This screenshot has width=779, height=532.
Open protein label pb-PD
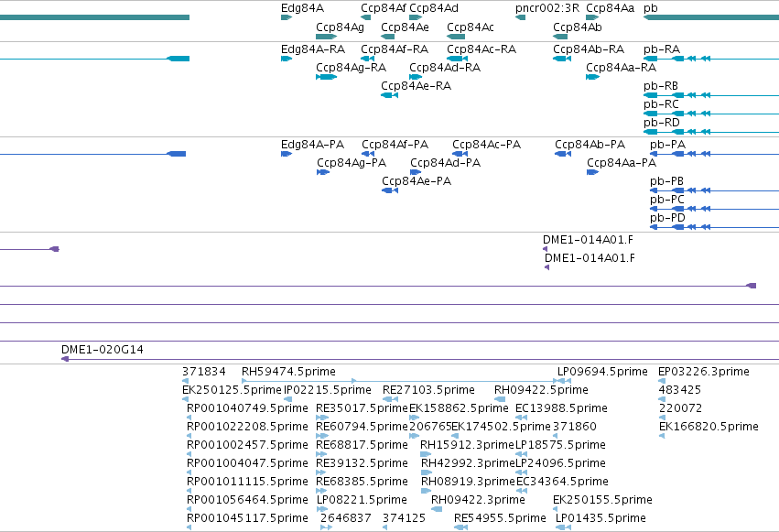pyautogui.click(x=667, y=218)
